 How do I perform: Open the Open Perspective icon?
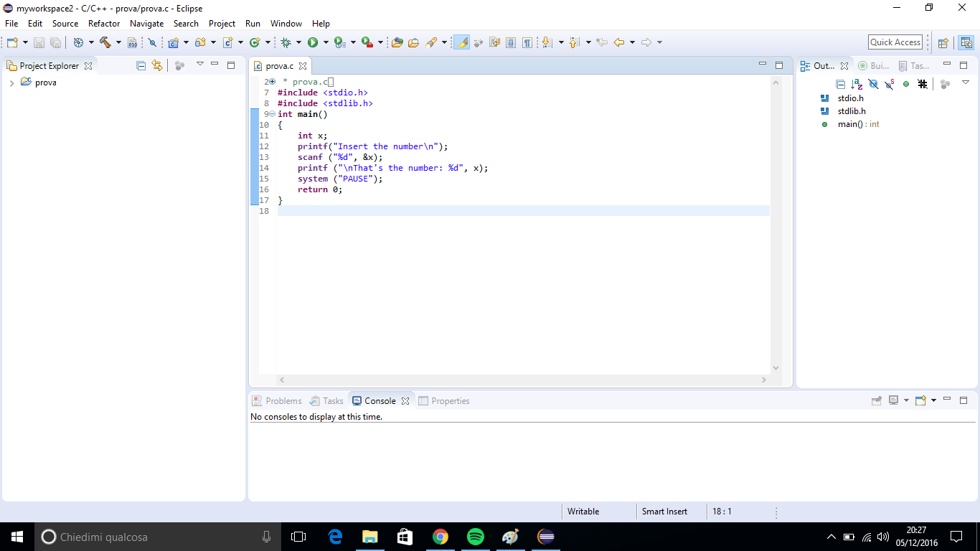tap(943, 43)
